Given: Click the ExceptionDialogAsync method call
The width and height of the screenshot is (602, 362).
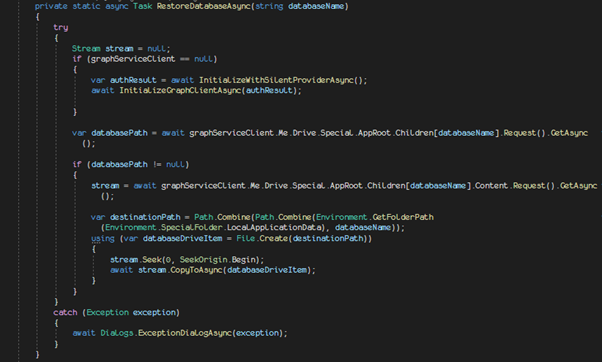Looking at the screenshot, I should pyautogui.click(x=185, y=333).
